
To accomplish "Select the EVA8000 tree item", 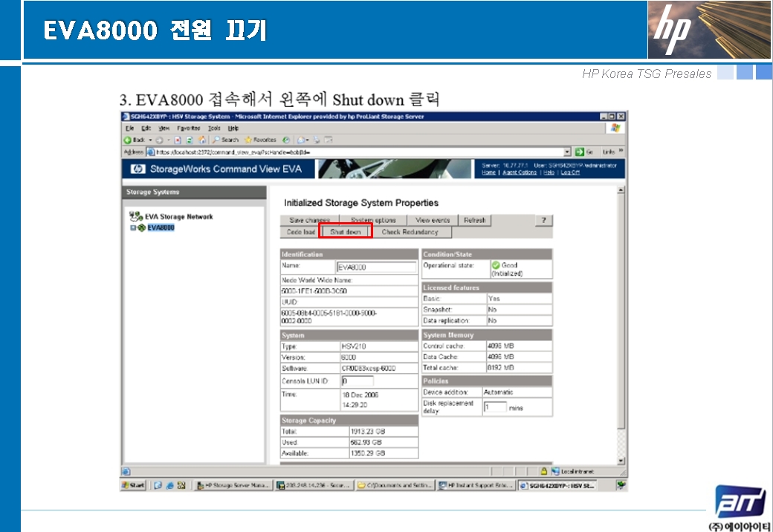I will pyautogui.click(x=161, y=227).
